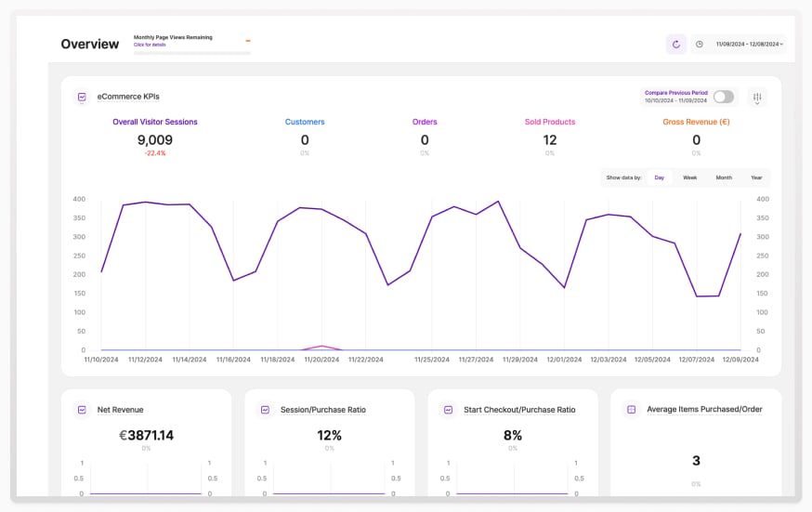
Task: Click the Session/Purchase Ratio card icon
Action: point(265,409)
